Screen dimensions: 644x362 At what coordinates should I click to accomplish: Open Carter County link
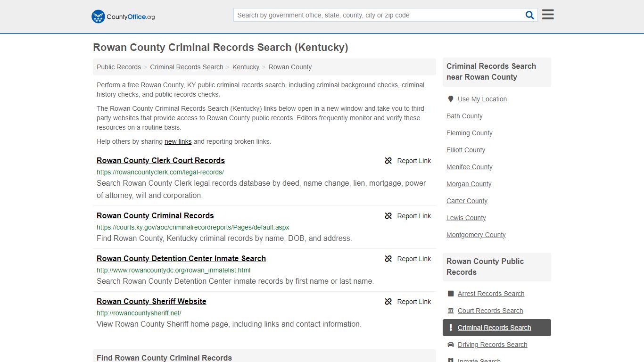(x=467, y=201)
